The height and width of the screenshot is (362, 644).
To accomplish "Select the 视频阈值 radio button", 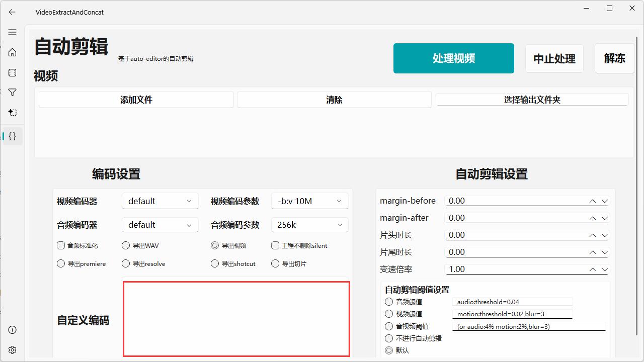I will [x=389, y=314].
